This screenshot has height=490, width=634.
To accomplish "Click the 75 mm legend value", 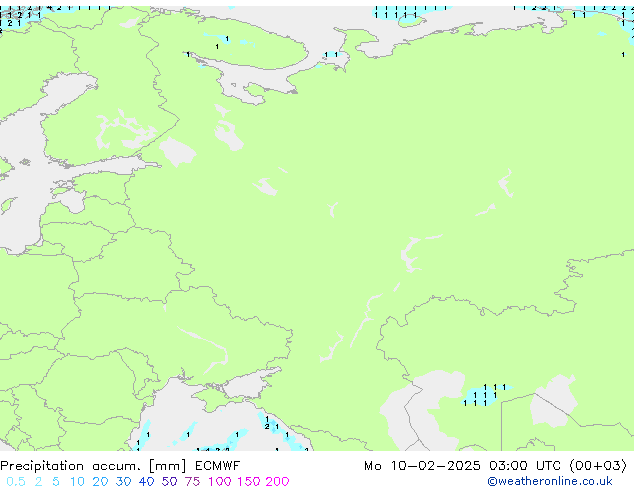I will point(192,482).
